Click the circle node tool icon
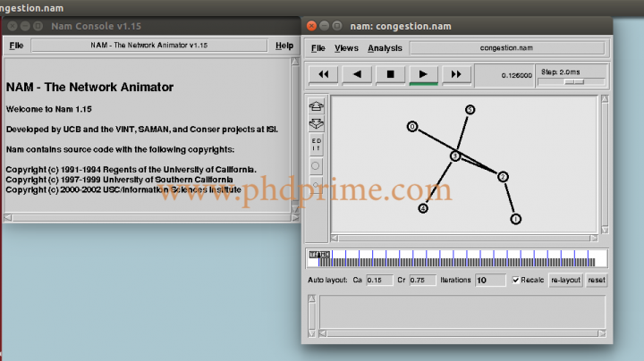This screenshot has width=644, height=361. click(316, 165)
